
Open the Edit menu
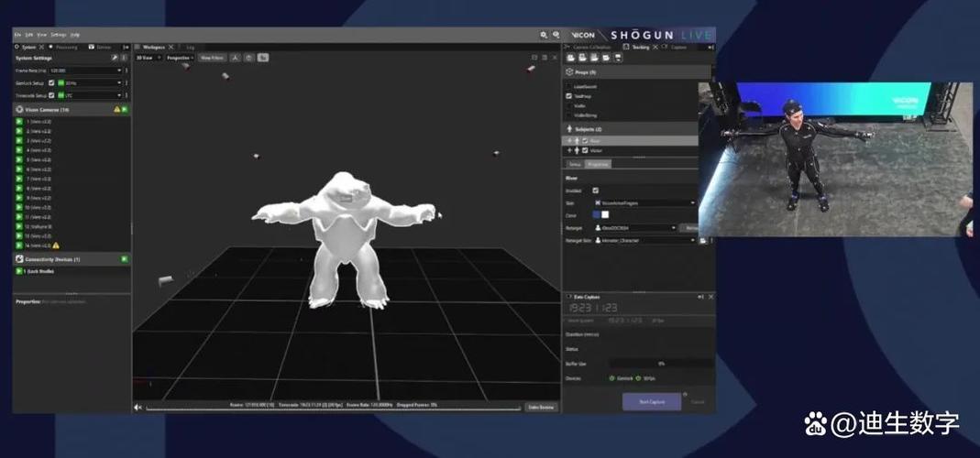tap(29, 35)
